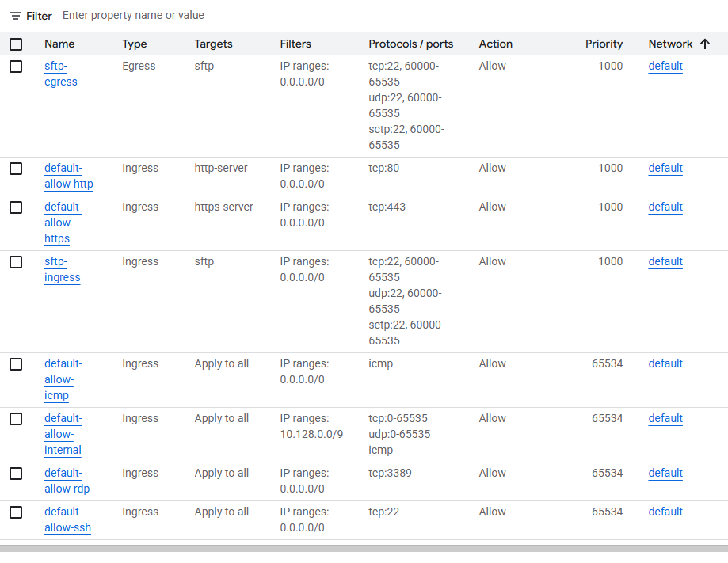Sort by the Priority column header
This screenshot has height=563, width=728.
click(604, 44)
